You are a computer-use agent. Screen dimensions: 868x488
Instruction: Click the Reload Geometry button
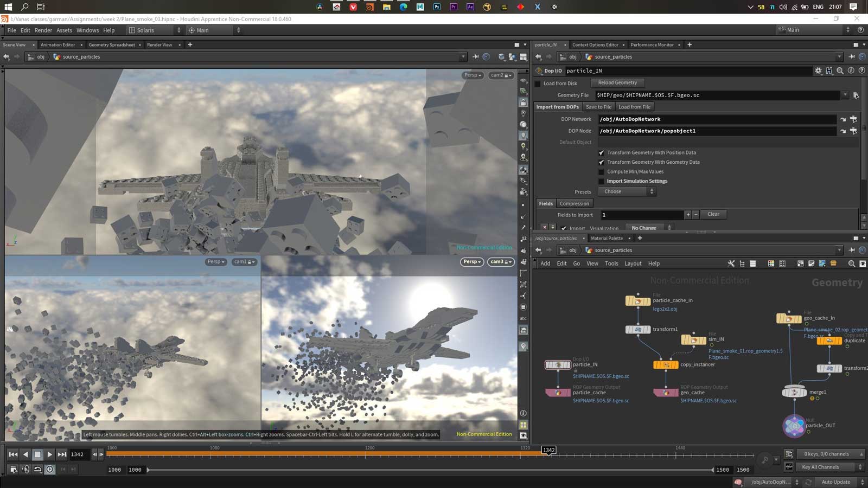[x=617, y=82]
